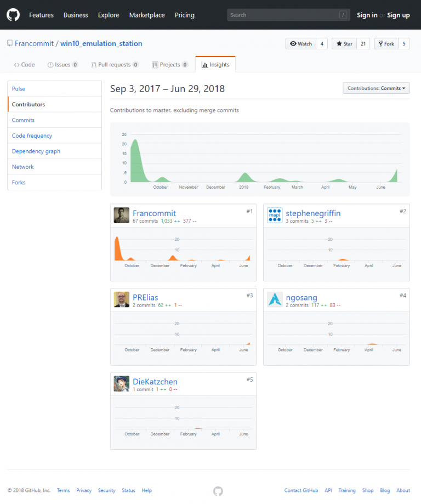This screenshot has height=504, width=421.
Task: Click the slash shortcut icon in search
Action: (x=343, y=15)
